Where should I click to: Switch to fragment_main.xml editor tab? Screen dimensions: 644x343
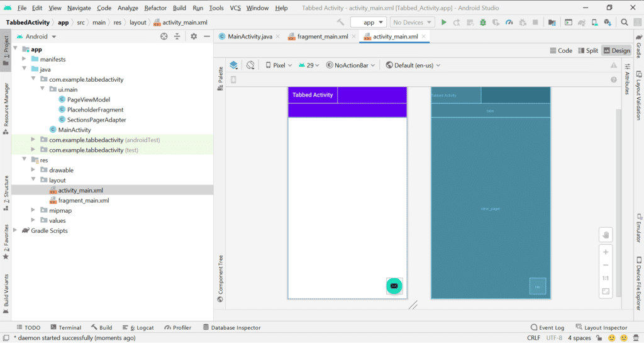point(323,37)
